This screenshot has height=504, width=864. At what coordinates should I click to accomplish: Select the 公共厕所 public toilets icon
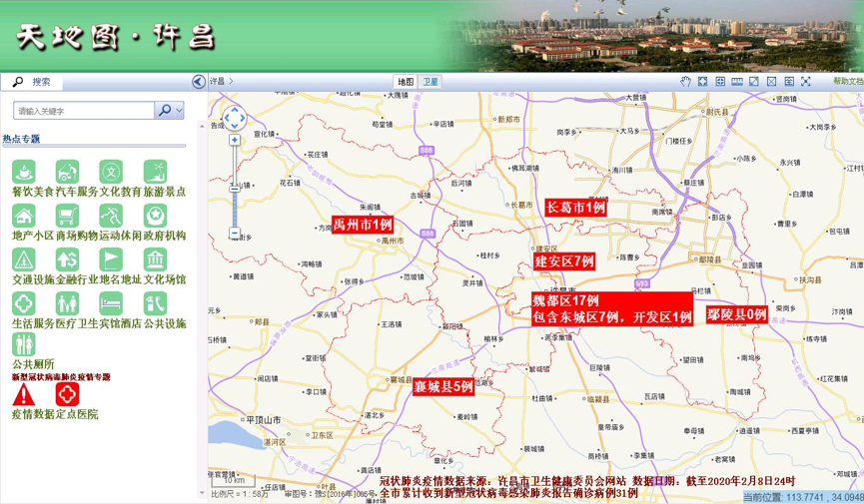click(24, 344)
